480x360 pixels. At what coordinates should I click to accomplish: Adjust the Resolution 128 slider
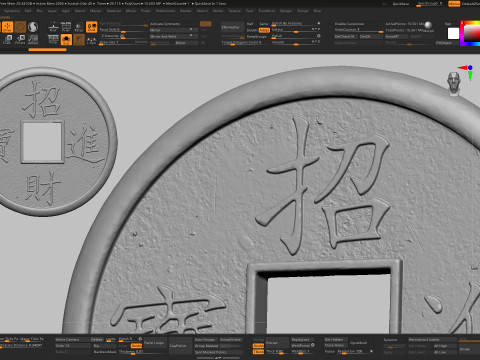click(355, 352)
